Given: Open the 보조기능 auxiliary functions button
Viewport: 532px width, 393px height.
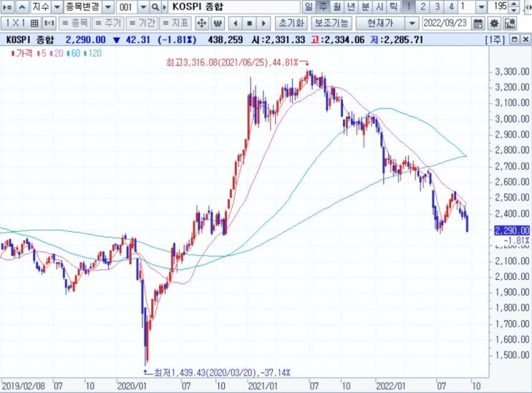Looking at the screenshot, I should click(332, 23).
